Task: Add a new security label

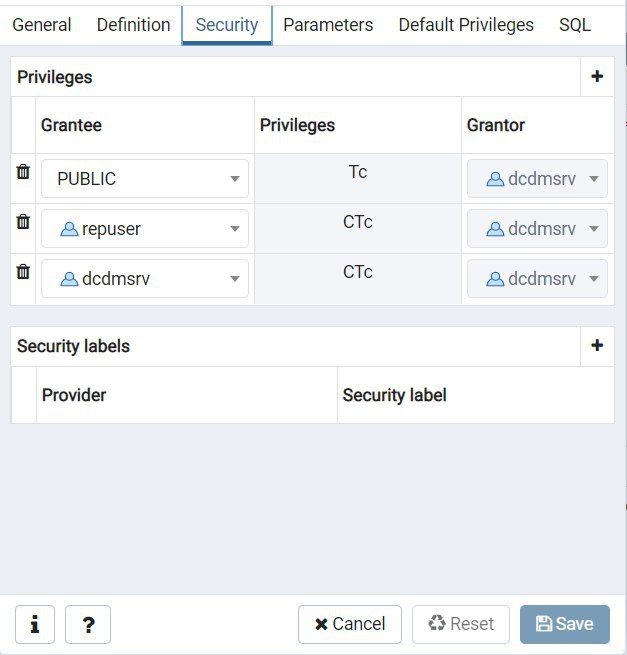Action: 597,345
